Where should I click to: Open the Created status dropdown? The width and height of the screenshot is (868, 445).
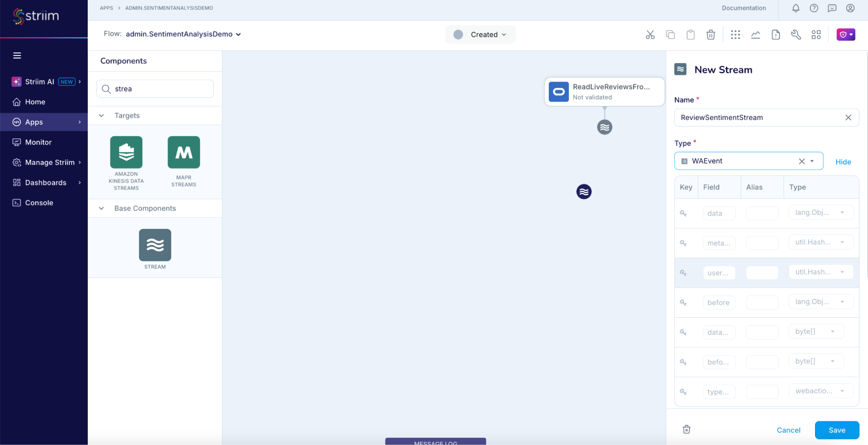pyautogui.click(x=480, y=34)
